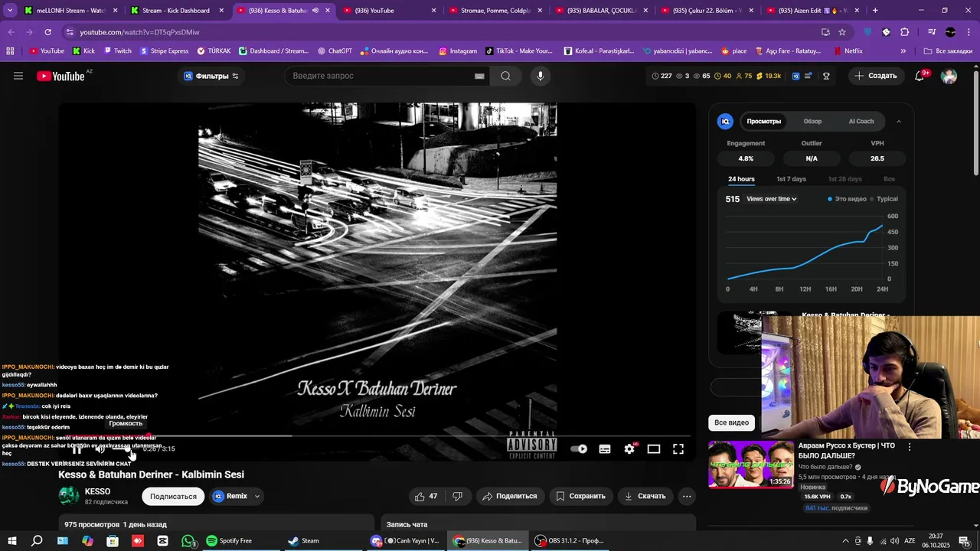Like the video with thumbs up
This screenshot has height=551, width=980.
(426, 496)
